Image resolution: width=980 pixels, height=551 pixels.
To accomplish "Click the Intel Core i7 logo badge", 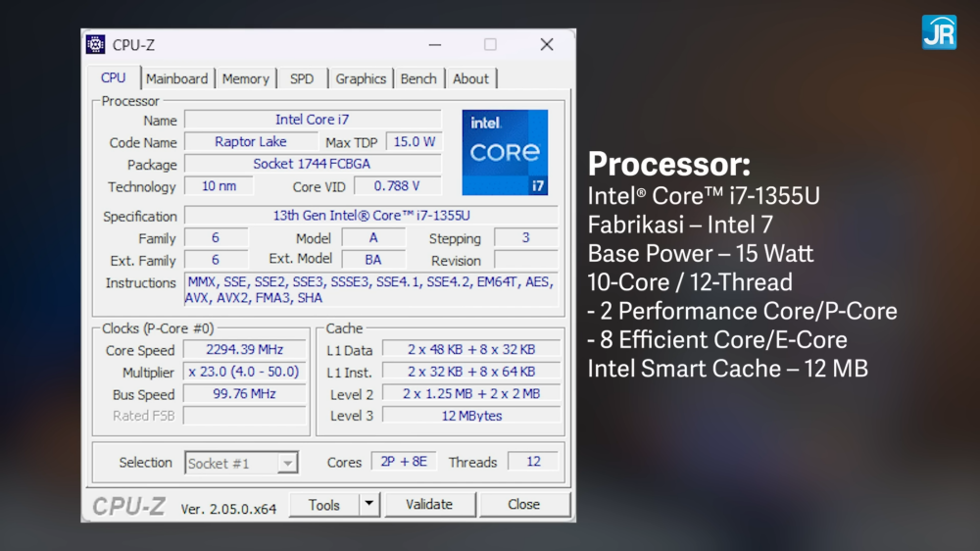I will tap(505, 153).
